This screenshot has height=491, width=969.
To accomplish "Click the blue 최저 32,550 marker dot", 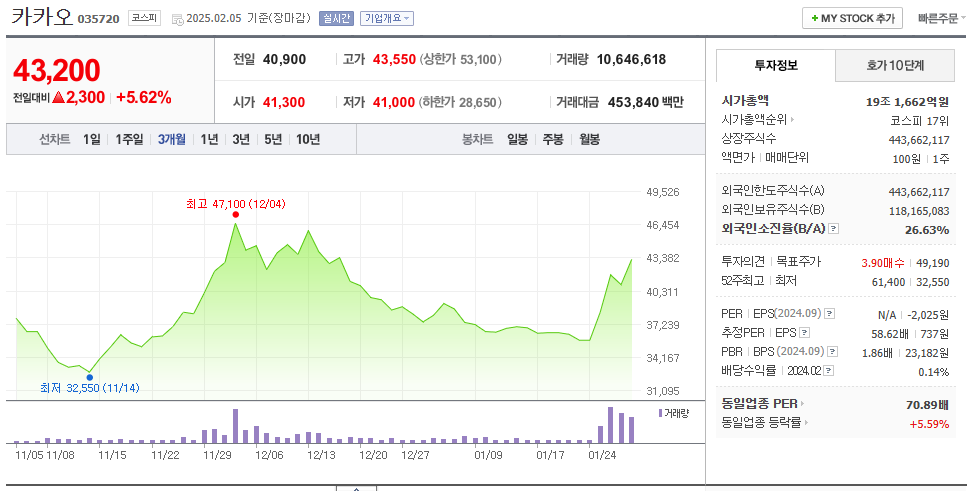I will pos(90,377).
